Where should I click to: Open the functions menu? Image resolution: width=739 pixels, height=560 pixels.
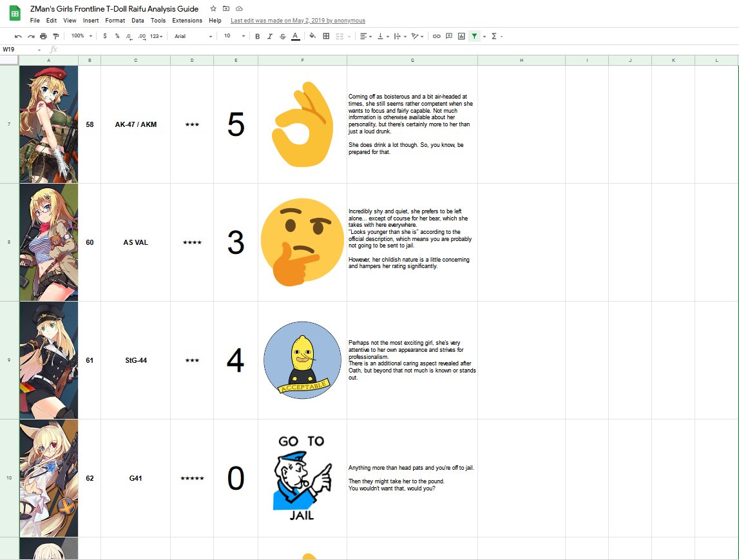pyautogui.click(x=497, y=36)
